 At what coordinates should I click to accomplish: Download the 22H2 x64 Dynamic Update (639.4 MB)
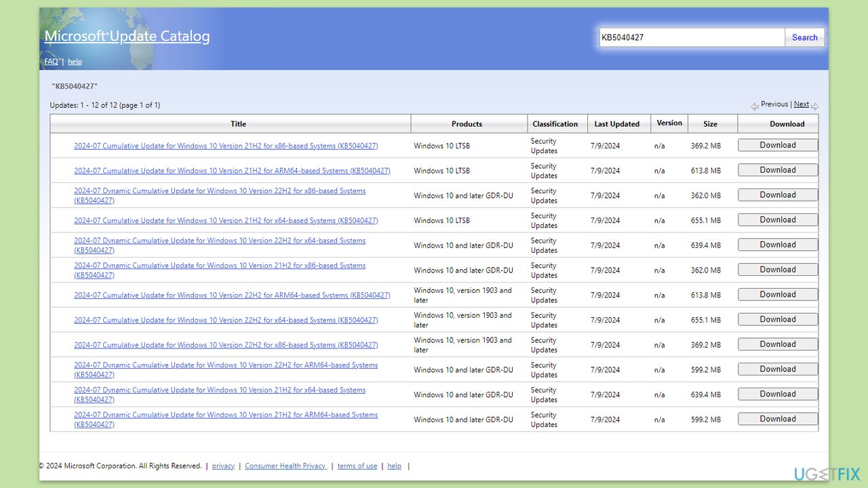(778, 245)
